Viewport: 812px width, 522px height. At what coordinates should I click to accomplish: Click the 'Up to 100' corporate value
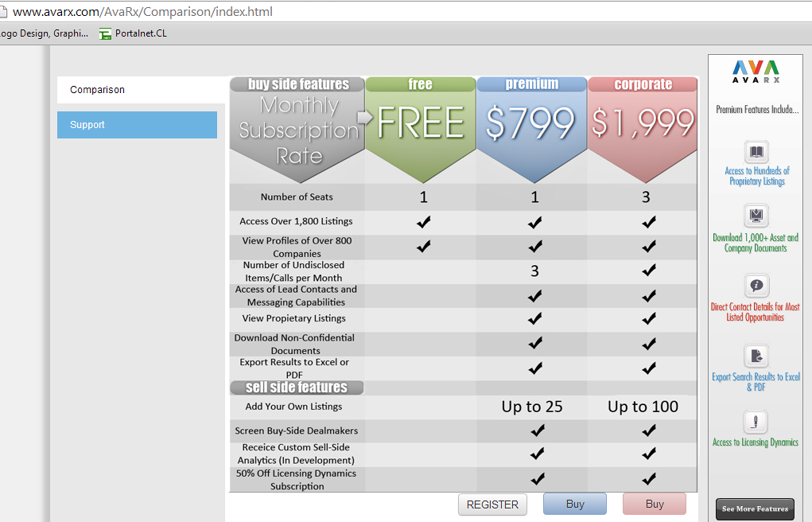point(643,407)
